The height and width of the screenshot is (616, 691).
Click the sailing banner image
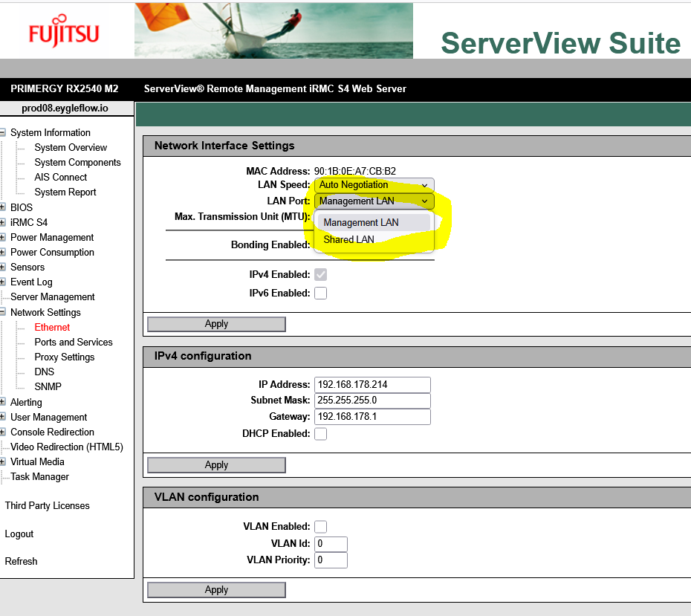coord(273,30)
